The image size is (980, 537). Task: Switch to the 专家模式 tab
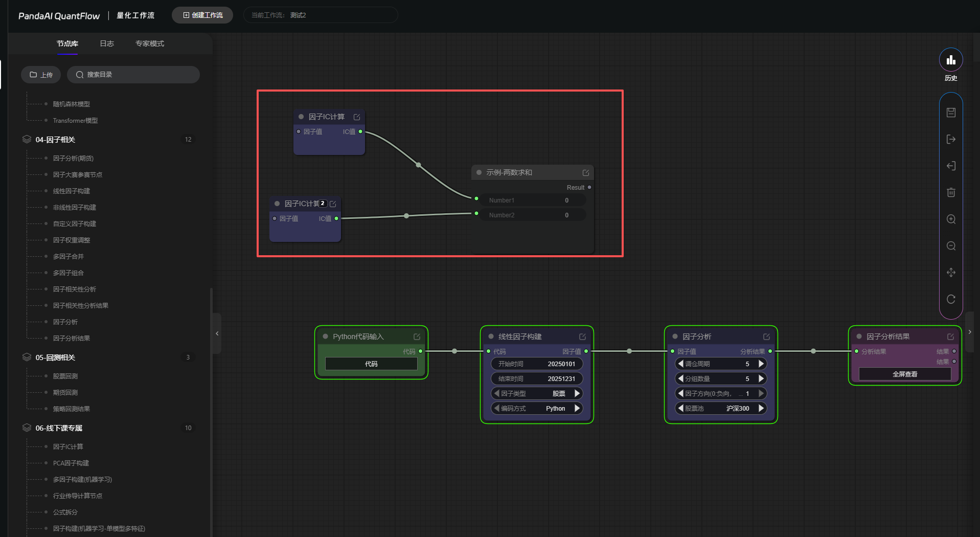coord(150,43)
